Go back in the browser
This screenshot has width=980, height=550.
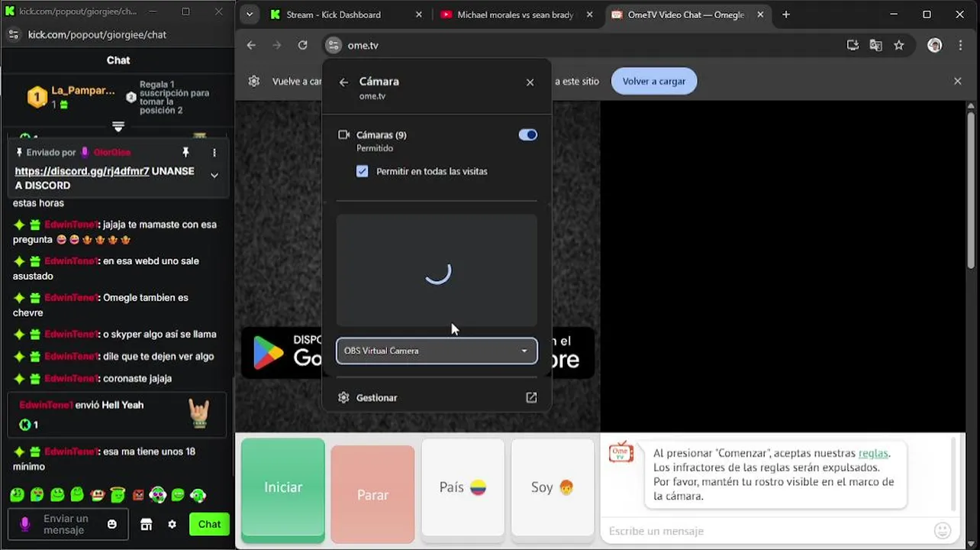pos(251,45)
